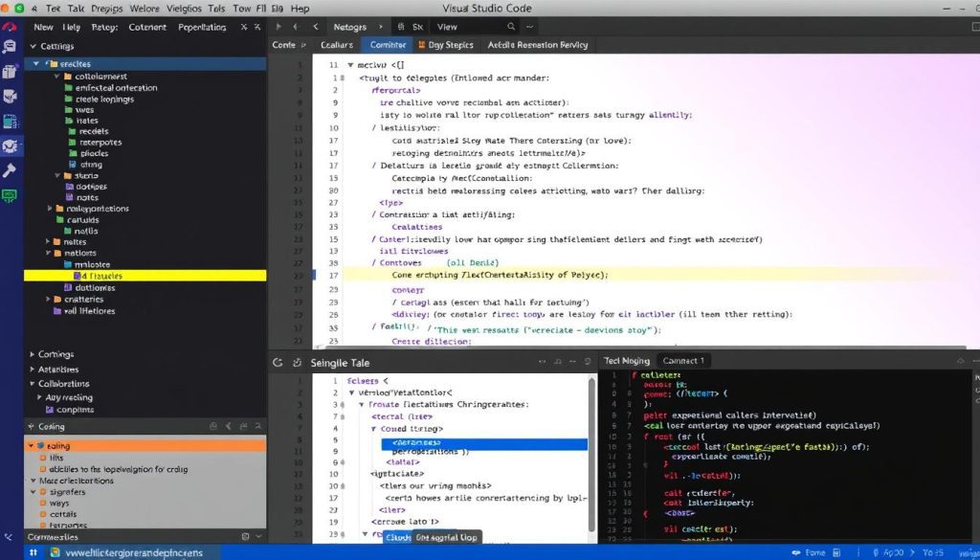Screen dimensions: 980x560
Task: Open the dropdown chevron in Commezlies bar
Action: pos(258,537)
